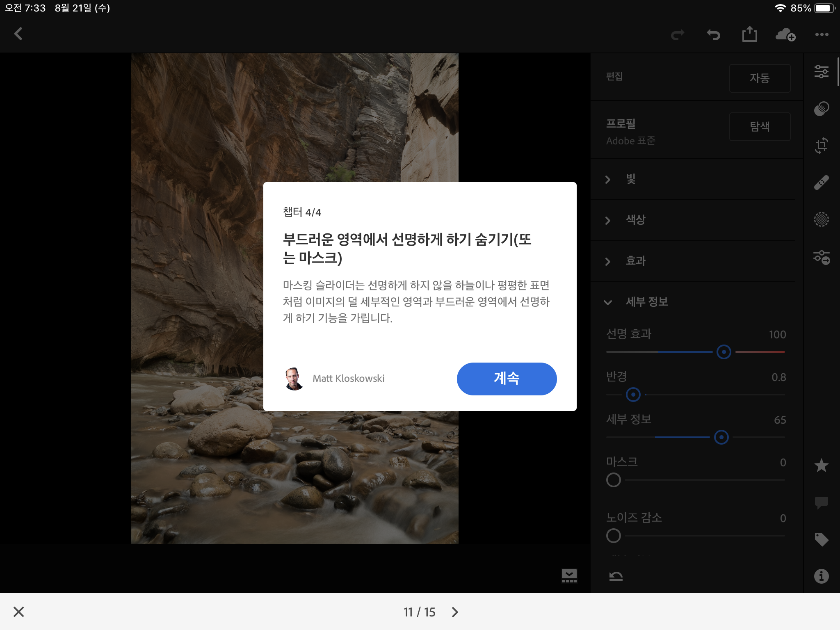The height and width of the screenshot is (630, 840).
Task: Open the star rating panel
Action: [822, 466]
